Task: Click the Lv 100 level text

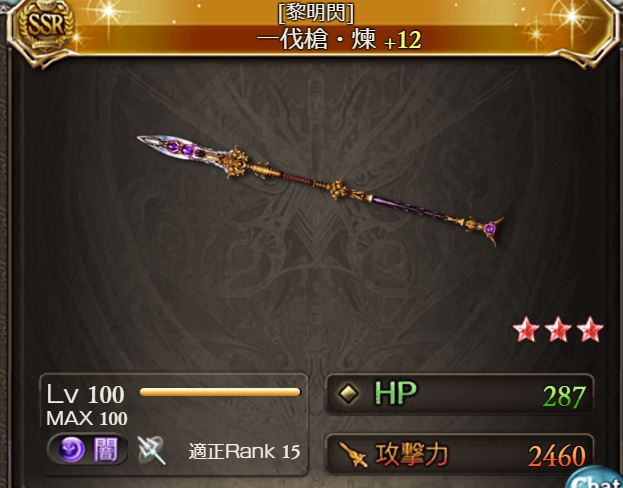Action: coord(85,394)
